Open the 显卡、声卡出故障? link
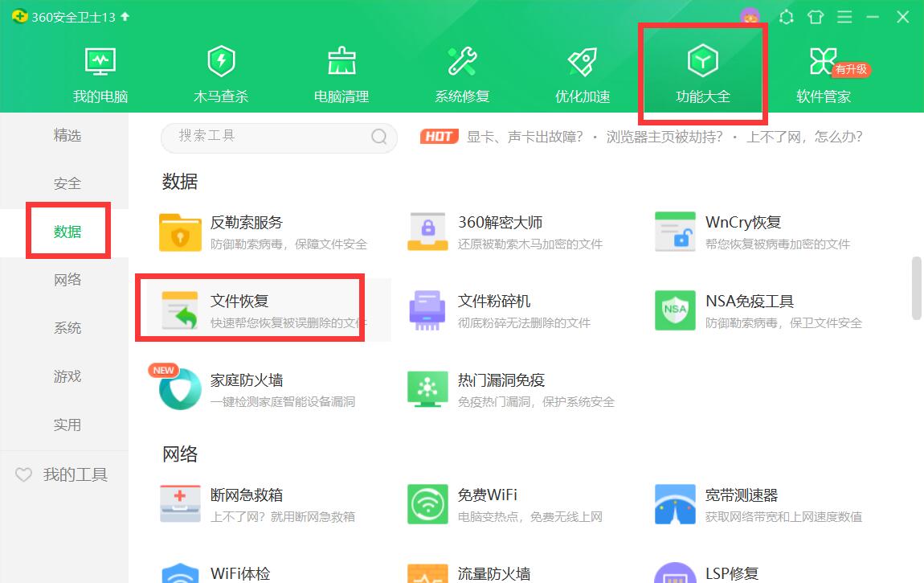924x583 pixels. point(525,138)
